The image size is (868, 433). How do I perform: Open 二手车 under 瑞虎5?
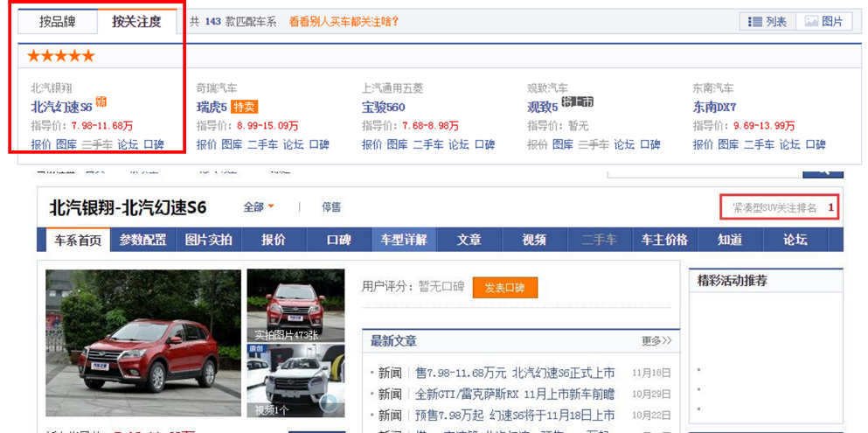262,144
